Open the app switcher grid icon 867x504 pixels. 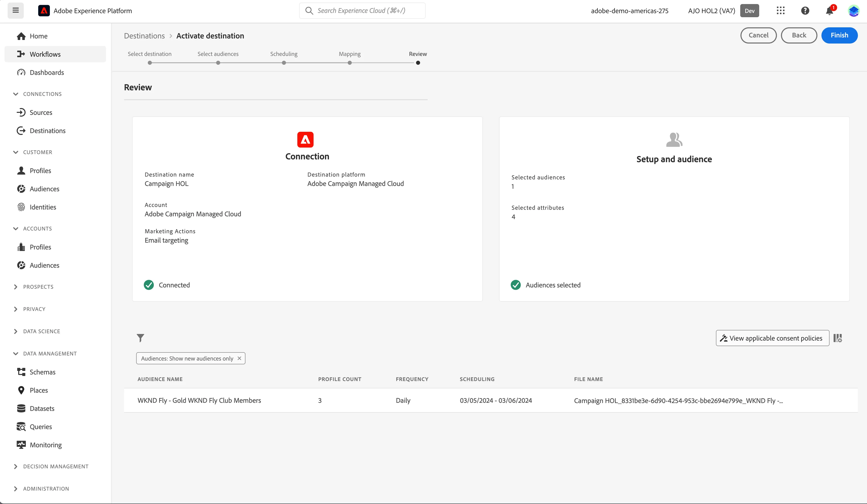click(x=780, y=11)
